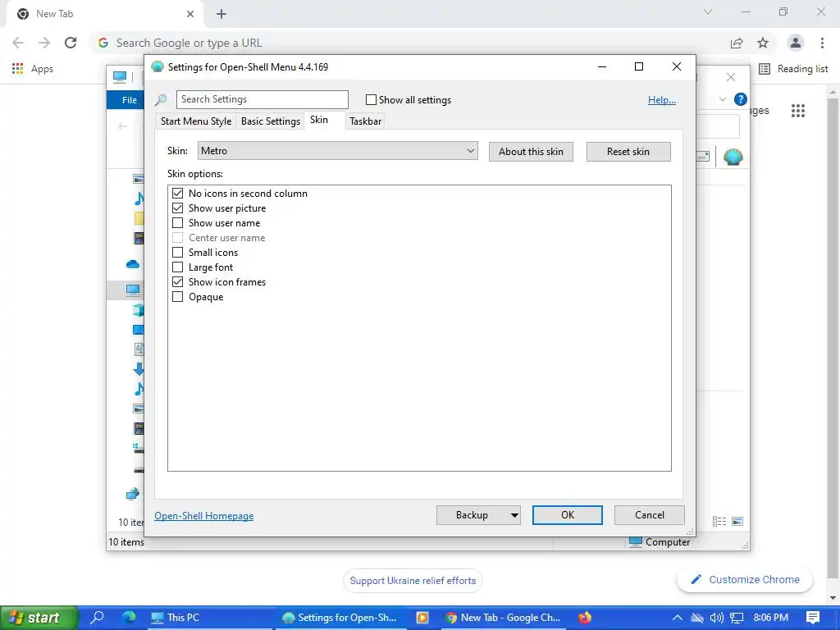
Task: Show hidden system tray icons
Action: coord(677,618)
